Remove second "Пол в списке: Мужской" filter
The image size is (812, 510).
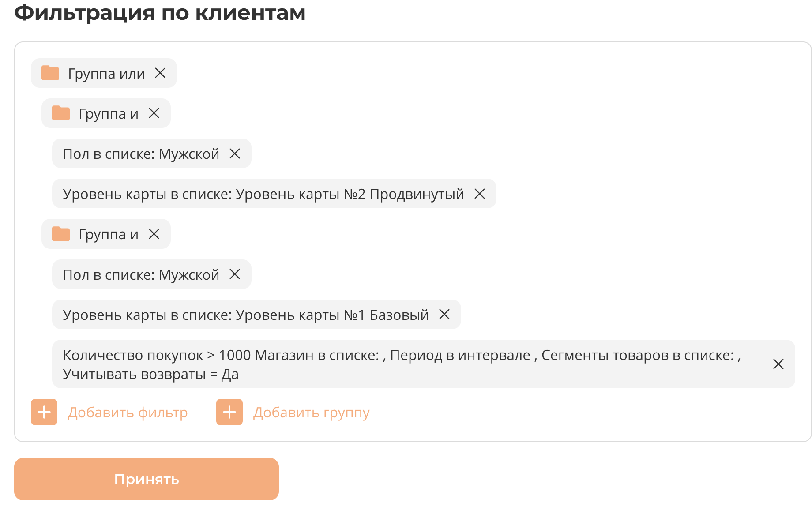click(235, 274)
